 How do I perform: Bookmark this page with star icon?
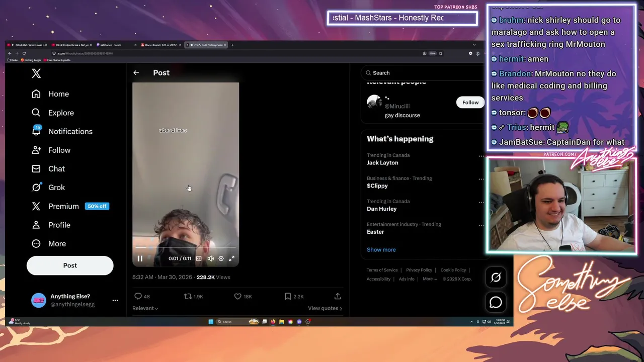(440, 53)
